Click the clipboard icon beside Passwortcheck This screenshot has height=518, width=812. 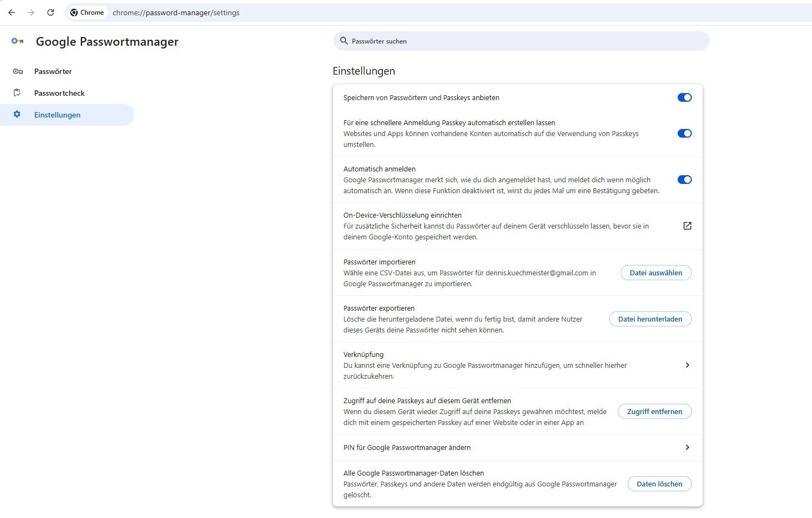[x=17, y=93]
